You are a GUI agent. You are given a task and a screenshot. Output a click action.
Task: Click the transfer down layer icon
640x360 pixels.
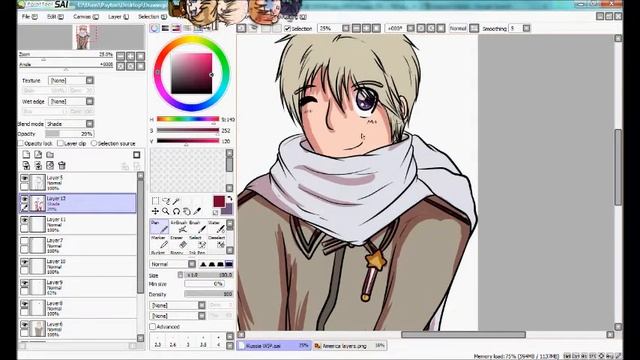[x=26, y=165]
